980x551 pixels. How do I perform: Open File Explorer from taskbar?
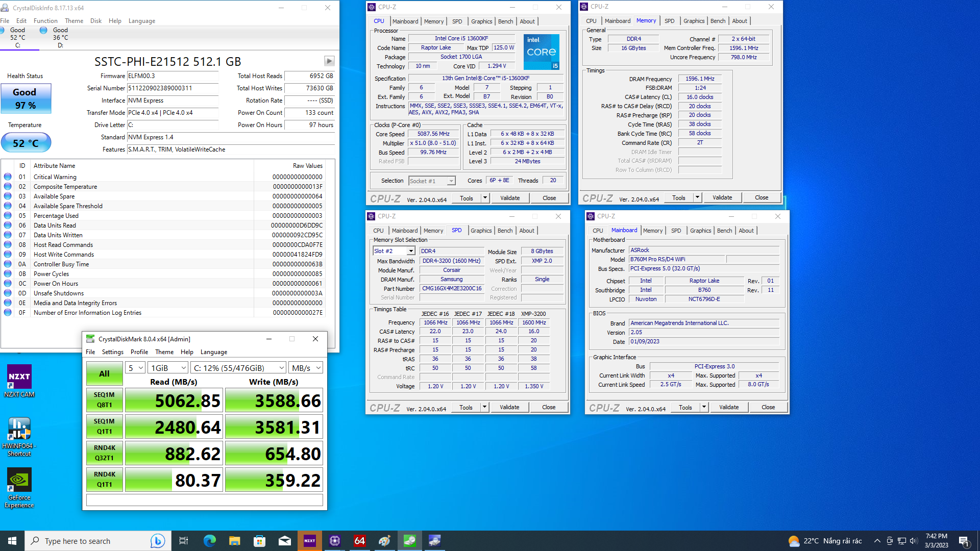tap(234, 541)
